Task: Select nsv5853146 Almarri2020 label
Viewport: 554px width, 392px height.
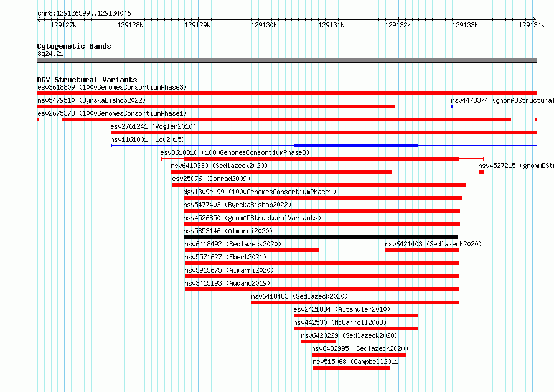Action: tap(228, 231)
